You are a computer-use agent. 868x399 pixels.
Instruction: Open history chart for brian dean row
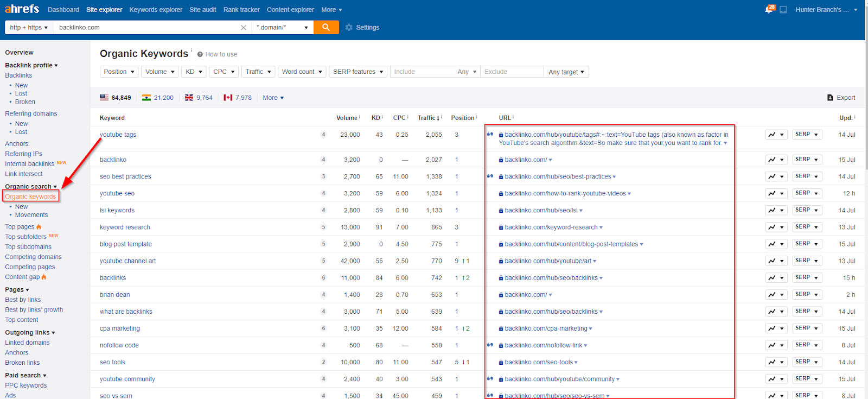pos(776,295)
